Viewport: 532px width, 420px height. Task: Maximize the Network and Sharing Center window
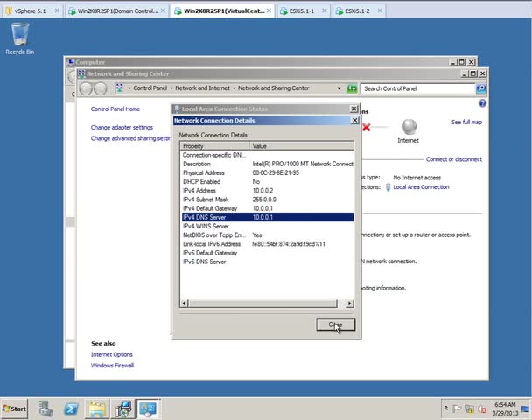click(x=473, y=73)
